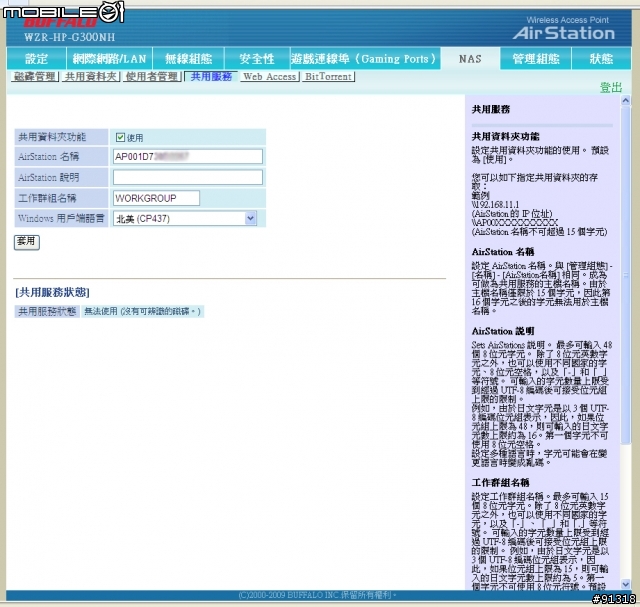Open the 使用者管理 sub-tab
640x607 pixels.
152,76
